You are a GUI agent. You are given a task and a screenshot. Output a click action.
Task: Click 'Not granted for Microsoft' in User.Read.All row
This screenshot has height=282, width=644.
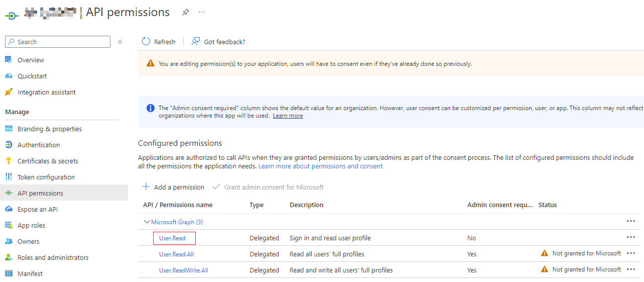pos(586,253)
